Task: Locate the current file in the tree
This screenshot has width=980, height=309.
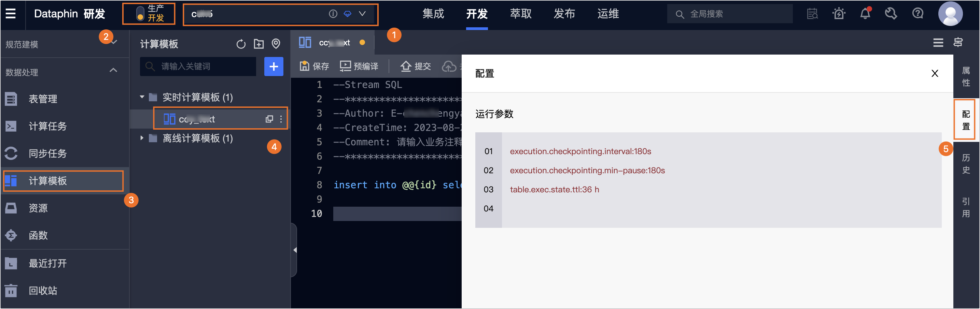Action: click(276, 44)
